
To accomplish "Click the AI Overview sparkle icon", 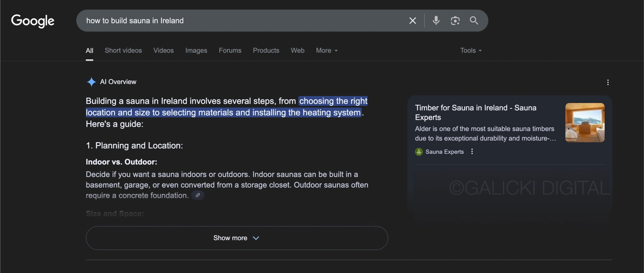I will (x=91, y=82).
